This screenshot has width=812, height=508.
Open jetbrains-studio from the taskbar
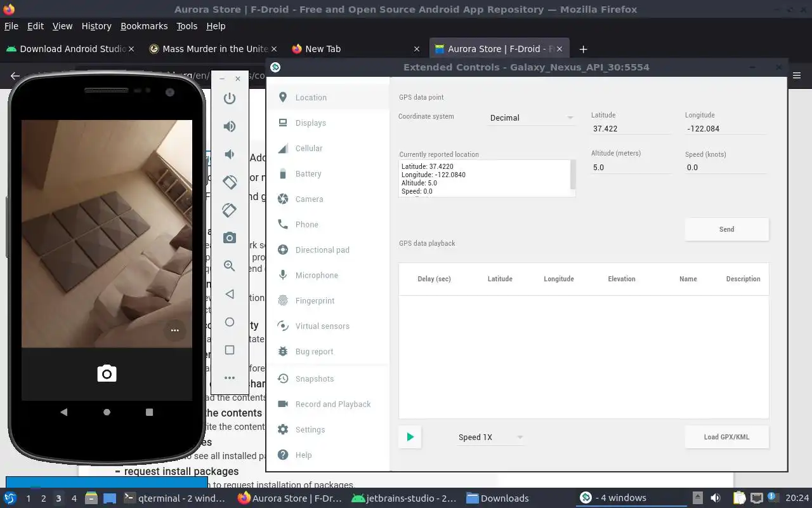(x=403, y=498)
